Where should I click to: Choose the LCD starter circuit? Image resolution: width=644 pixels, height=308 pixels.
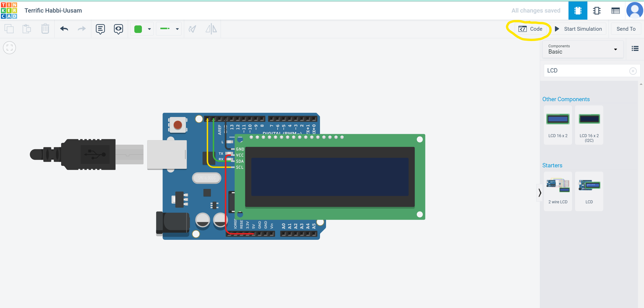click(x=589, y=191)
